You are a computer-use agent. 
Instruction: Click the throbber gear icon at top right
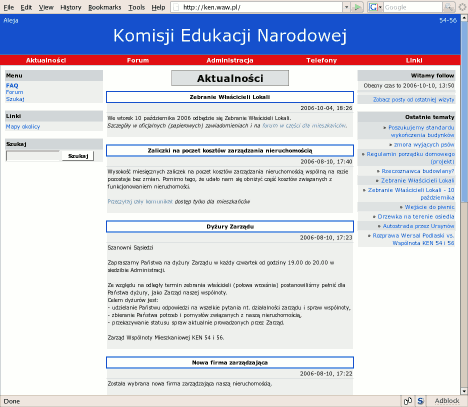(462, 7)
